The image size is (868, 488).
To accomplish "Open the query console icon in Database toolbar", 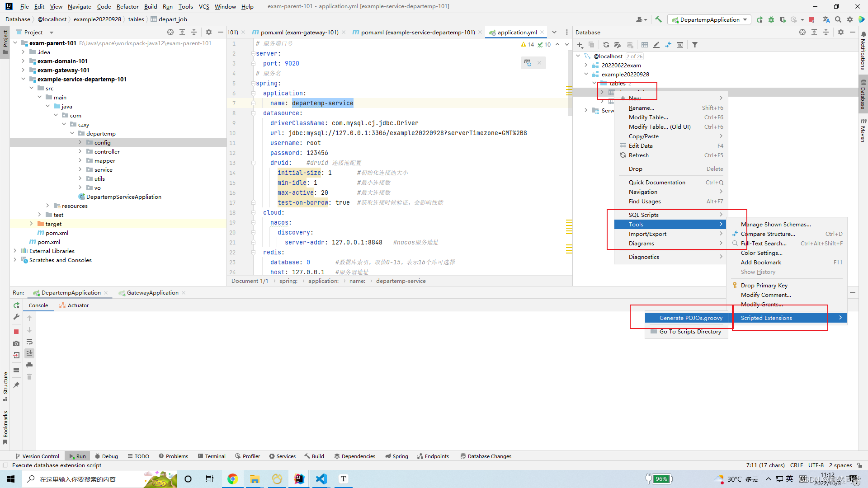I will [x=680, y=45].
